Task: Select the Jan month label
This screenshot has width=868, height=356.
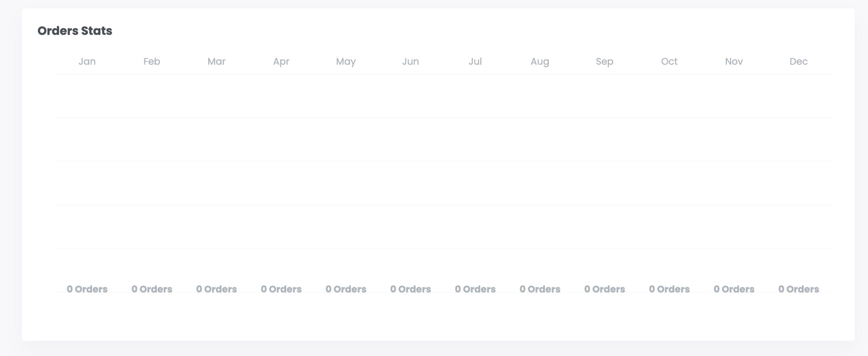Action: click(x=87, y=62)
